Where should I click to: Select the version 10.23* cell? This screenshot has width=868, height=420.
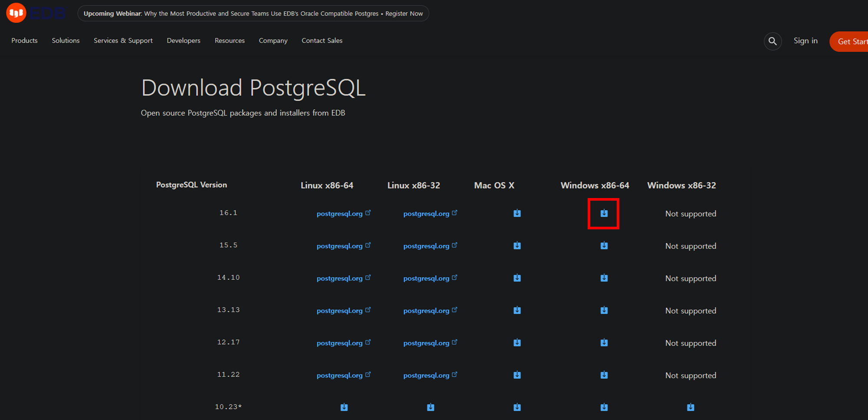click(x=228, y=407)
